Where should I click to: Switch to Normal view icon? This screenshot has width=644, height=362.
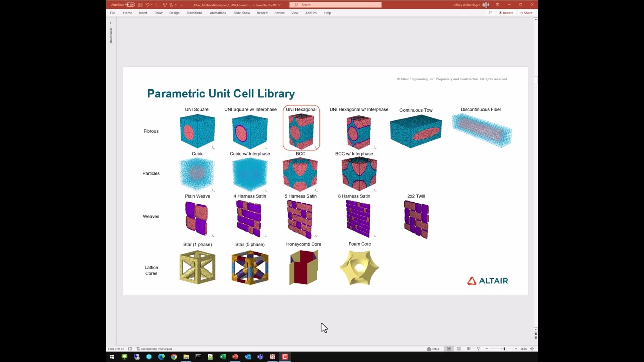(449, 349)
